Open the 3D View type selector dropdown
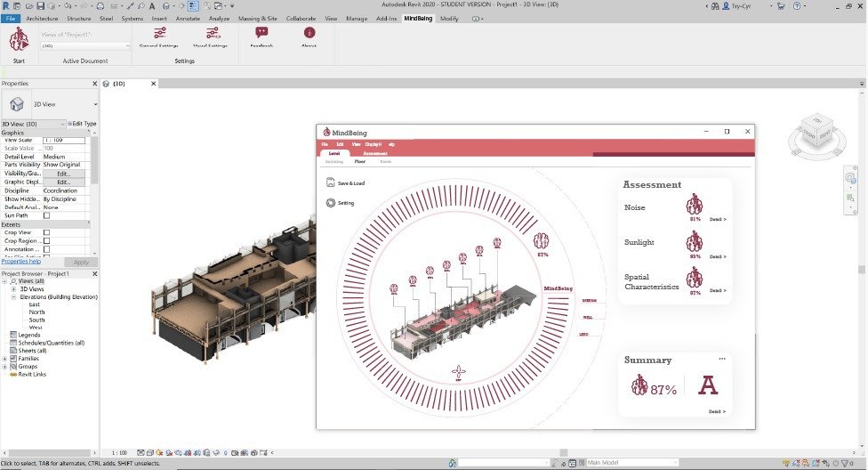The width and height of the screenshot is (868, 470). click(x=95, y=104)
